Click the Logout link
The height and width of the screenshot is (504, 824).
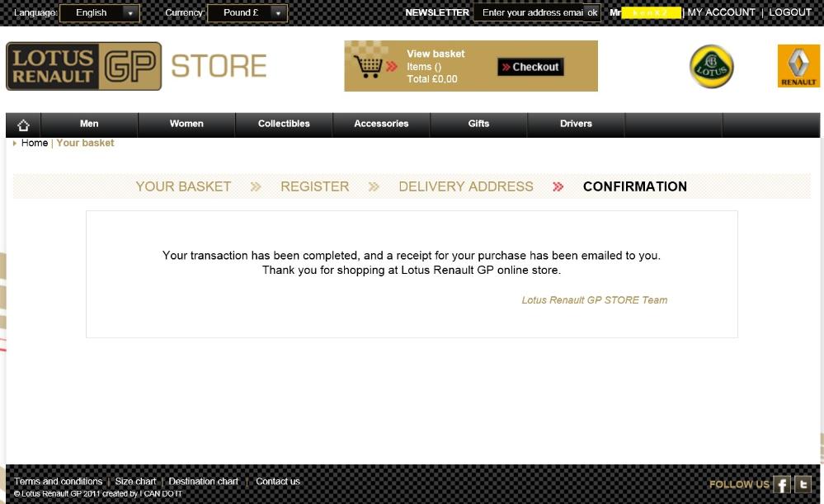[790, 12]
